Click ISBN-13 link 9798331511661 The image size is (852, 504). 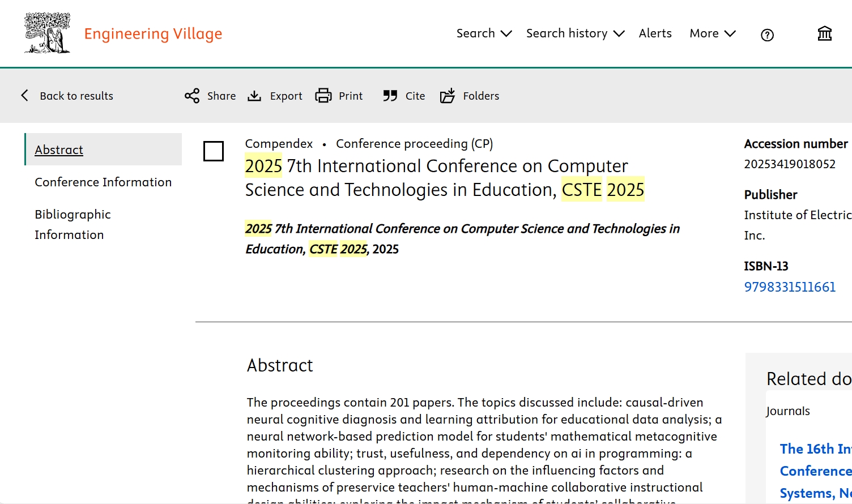(x=790, y=287)
